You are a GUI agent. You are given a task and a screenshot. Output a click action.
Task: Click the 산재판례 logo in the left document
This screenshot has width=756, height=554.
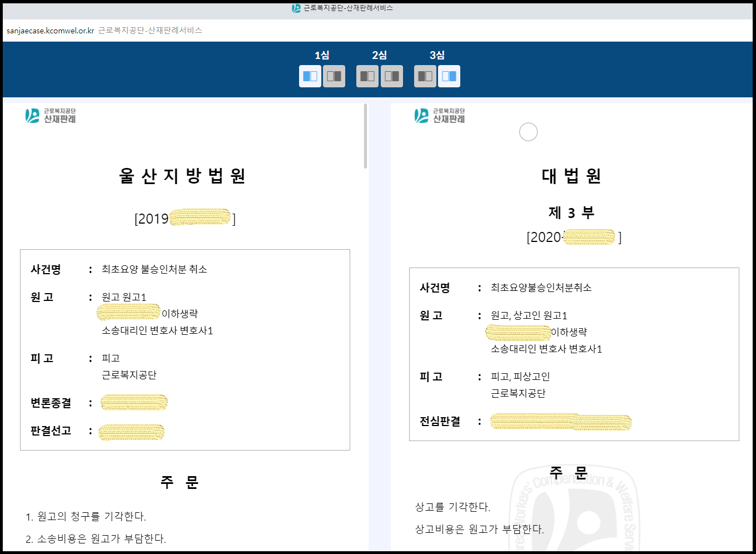pos(51,116)
